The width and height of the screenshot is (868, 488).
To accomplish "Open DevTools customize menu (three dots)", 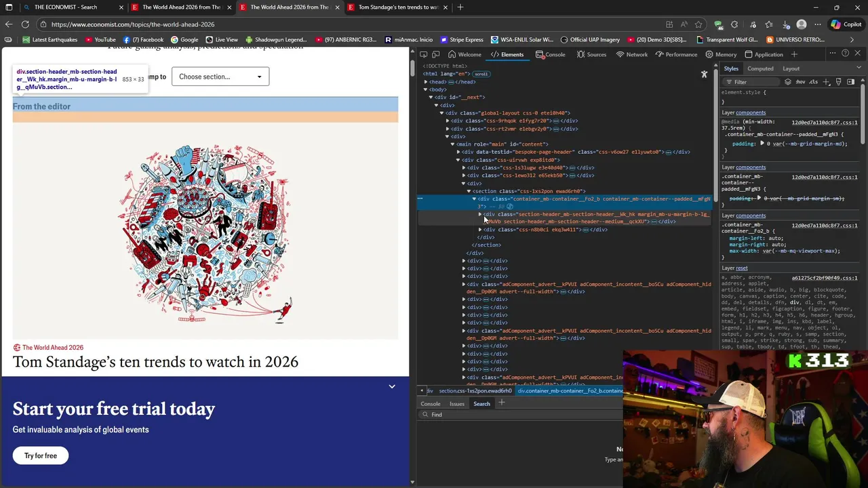I will [x=833, y=54].
